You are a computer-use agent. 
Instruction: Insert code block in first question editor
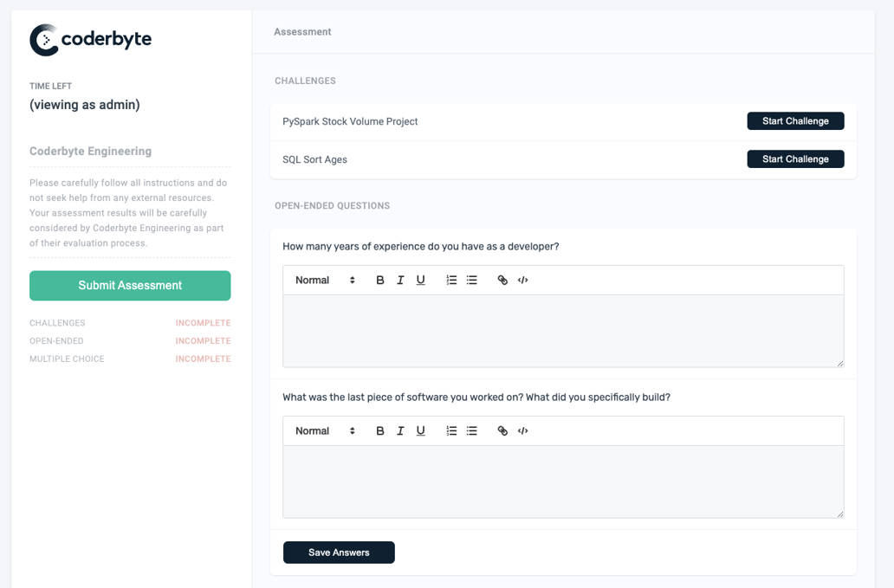(523, 281)
